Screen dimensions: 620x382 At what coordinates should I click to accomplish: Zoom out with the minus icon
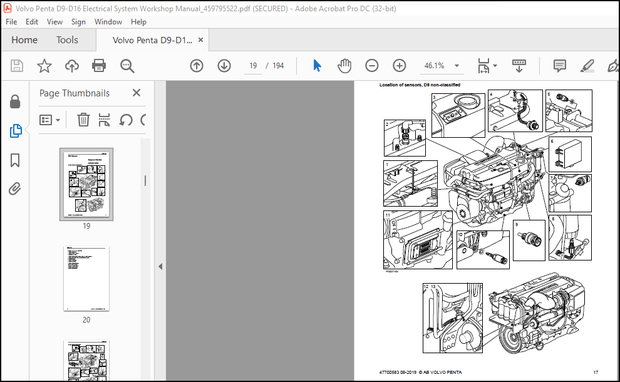[x=372, y=66]
